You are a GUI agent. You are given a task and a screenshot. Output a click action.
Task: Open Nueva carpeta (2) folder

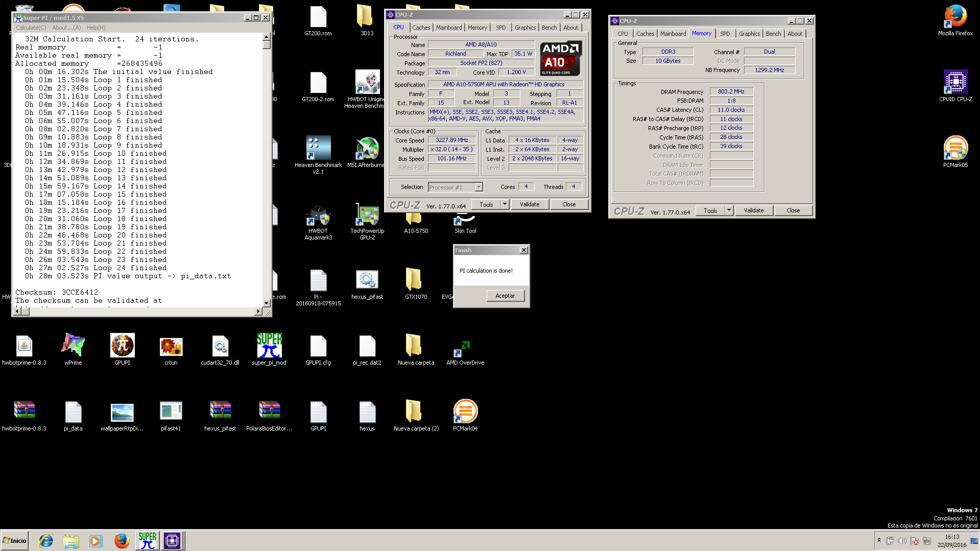tap(416, 416)
